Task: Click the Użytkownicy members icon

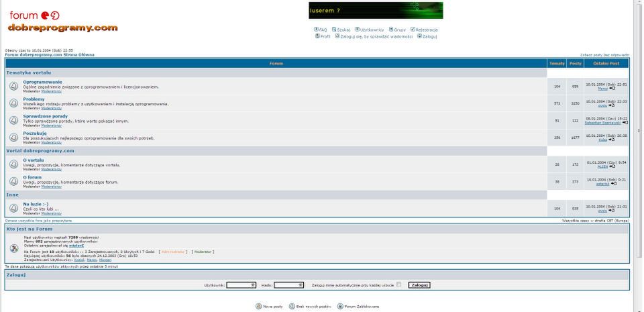Action: click(x=357, y=30)
